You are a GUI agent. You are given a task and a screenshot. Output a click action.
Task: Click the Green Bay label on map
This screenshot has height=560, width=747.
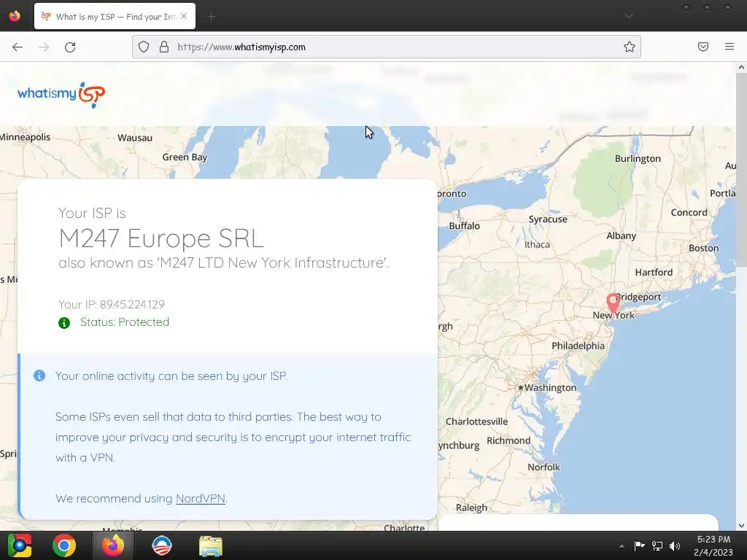tap(185, 157)
